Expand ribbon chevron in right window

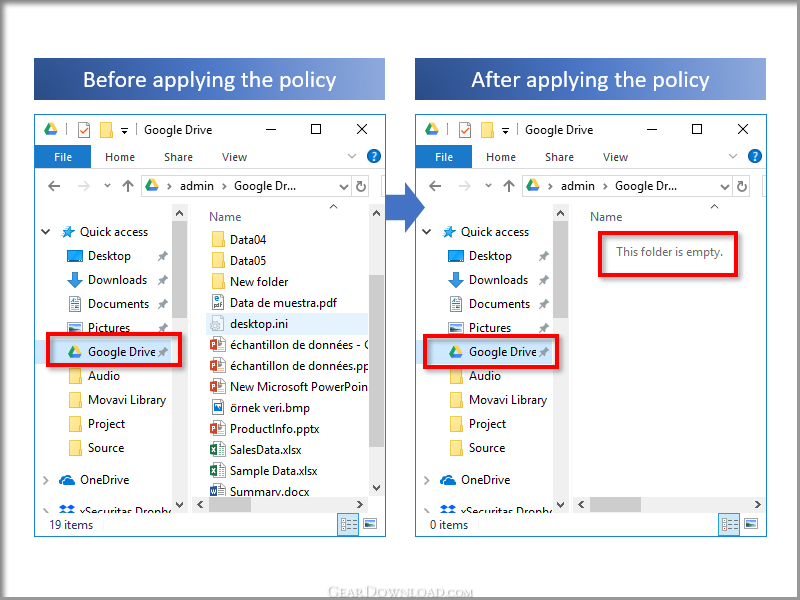pyautogui.click(x=733, y=156)
